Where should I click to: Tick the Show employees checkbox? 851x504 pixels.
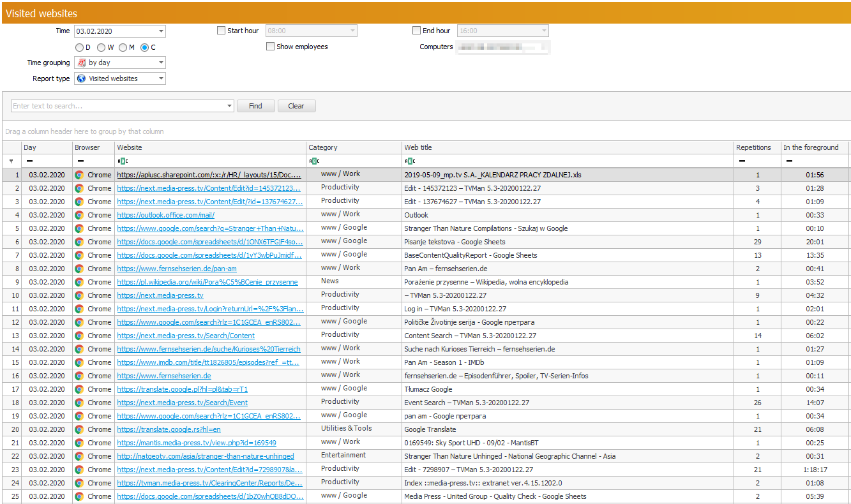(x=271, y=47)
